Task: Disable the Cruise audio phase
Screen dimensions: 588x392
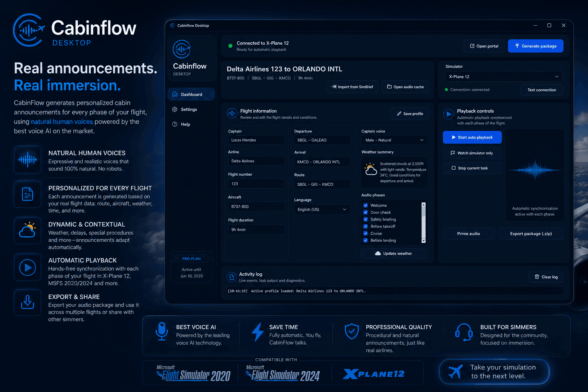Action: tap(366, 234)
